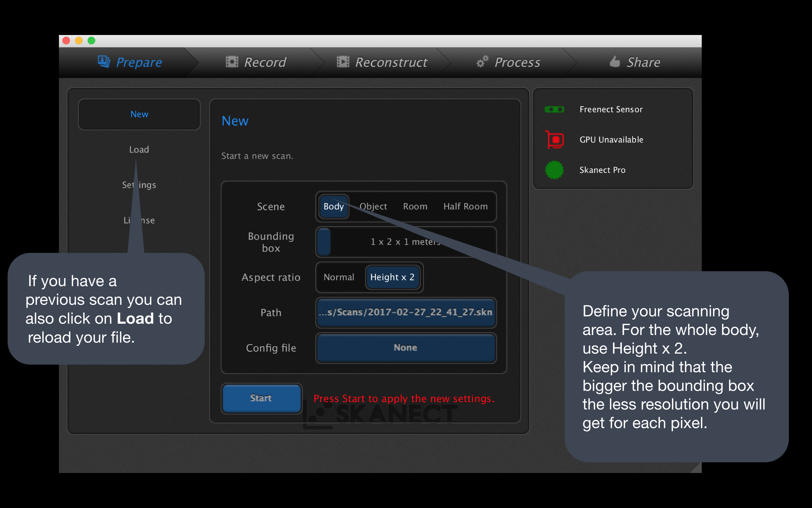Viewport: 812px width, 508px height.
Task: Click the green Skanect Pro badge icon
Action: pyautogui.click(x=554, y=170)
